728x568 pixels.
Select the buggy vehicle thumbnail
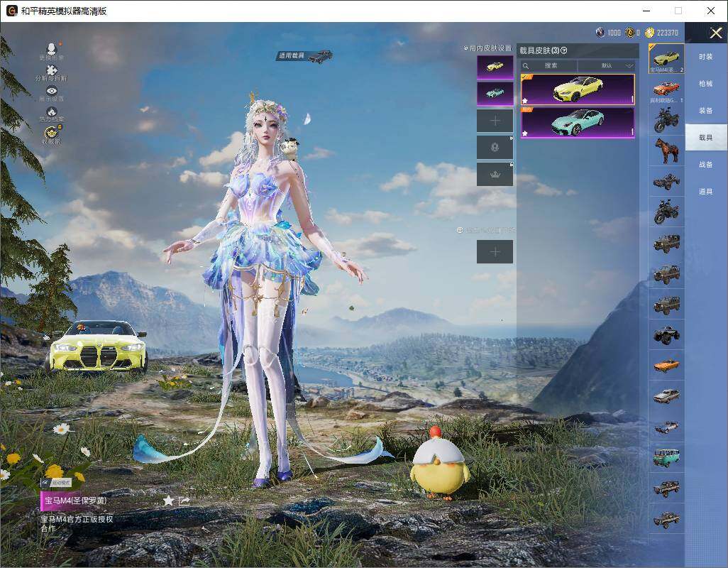pyautogui.click(x=666, y=181)
